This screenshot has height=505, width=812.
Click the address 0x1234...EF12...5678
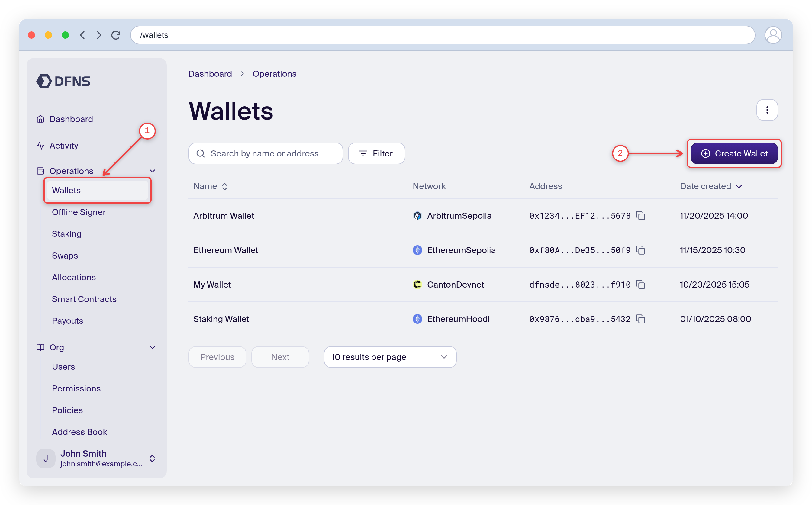tap(579, 216)
